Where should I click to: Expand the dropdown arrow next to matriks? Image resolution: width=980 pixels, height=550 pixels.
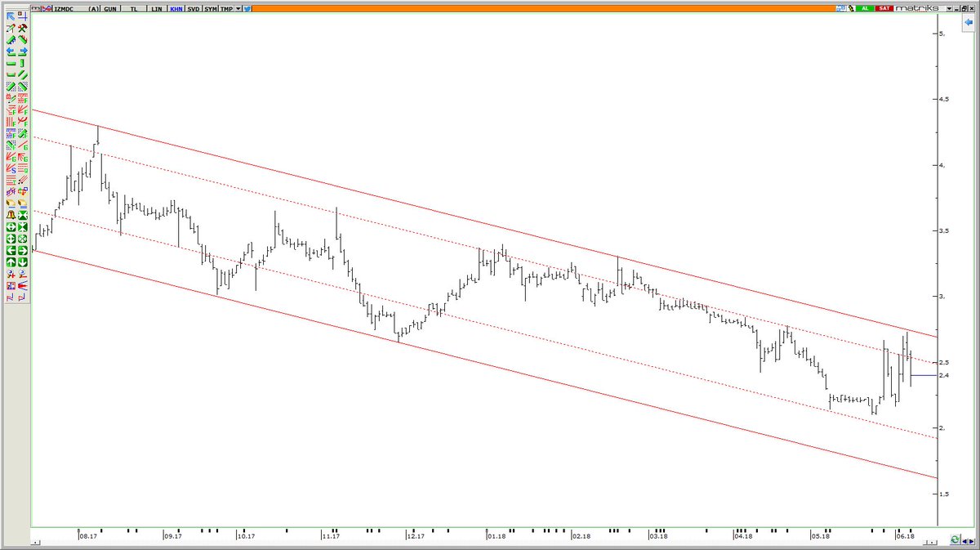pos(949,8)
